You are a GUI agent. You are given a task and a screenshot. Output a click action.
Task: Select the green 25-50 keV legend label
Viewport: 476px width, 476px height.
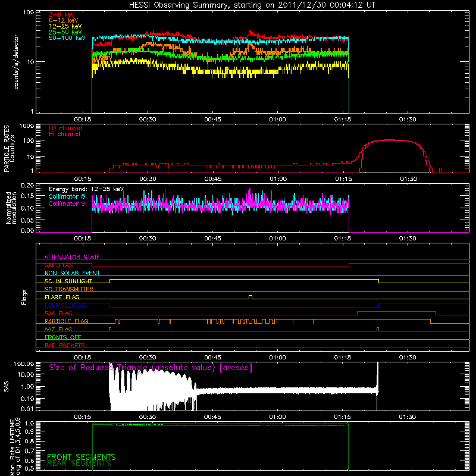(x=65, y=32)
